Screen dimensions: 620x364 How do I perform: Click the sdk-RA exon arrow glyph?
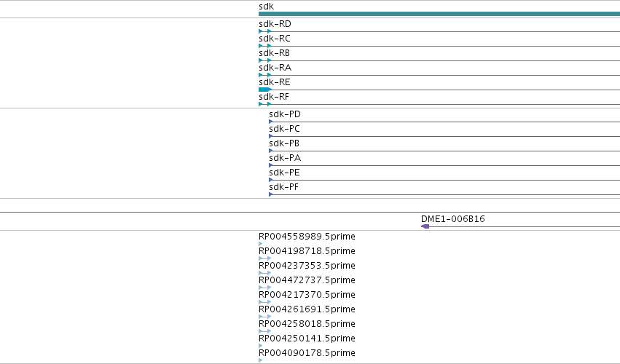point(265,75)
